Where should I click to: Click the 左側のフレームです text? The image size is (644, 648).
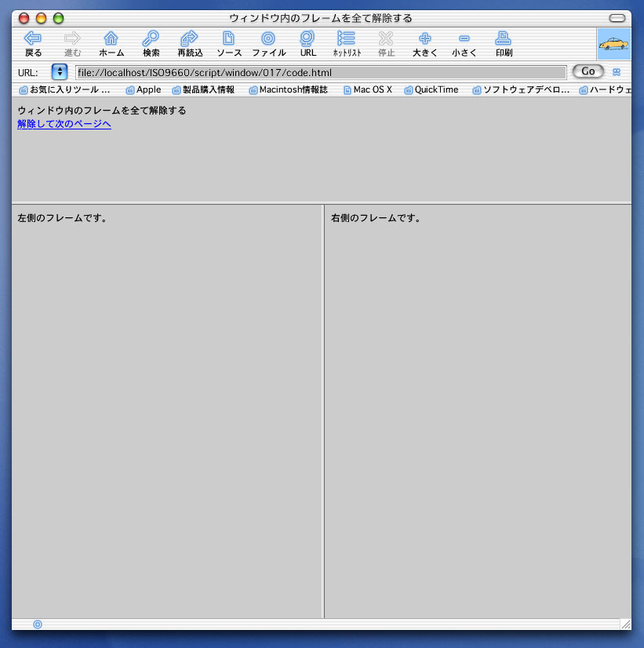pyautogui.click(x=63, y=218)
